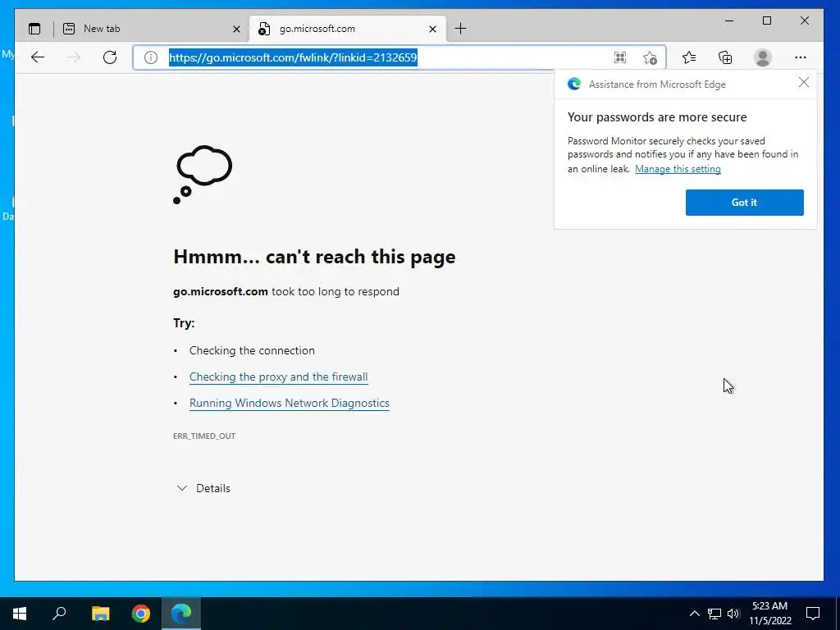The width and height of the screenshot is (840, 630).
Task: Close the New tab tab
Action: tap(236, 29)
